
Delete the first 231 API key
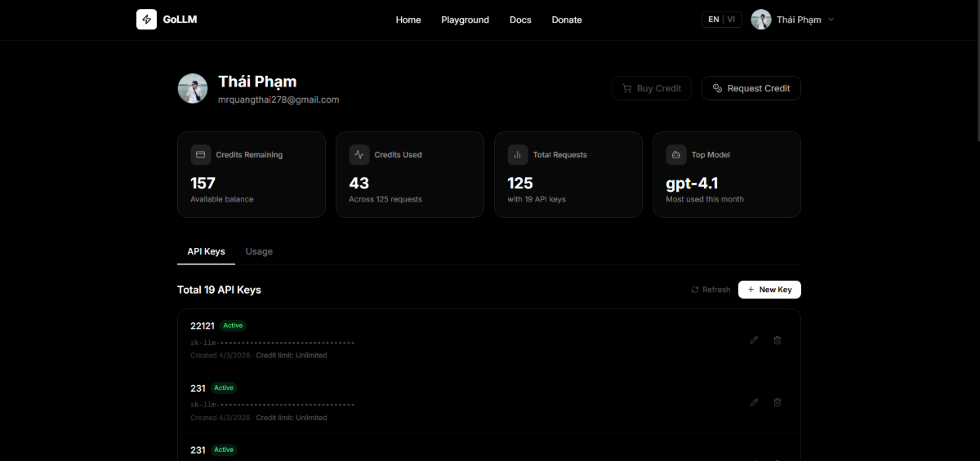(x=777, y=402)
